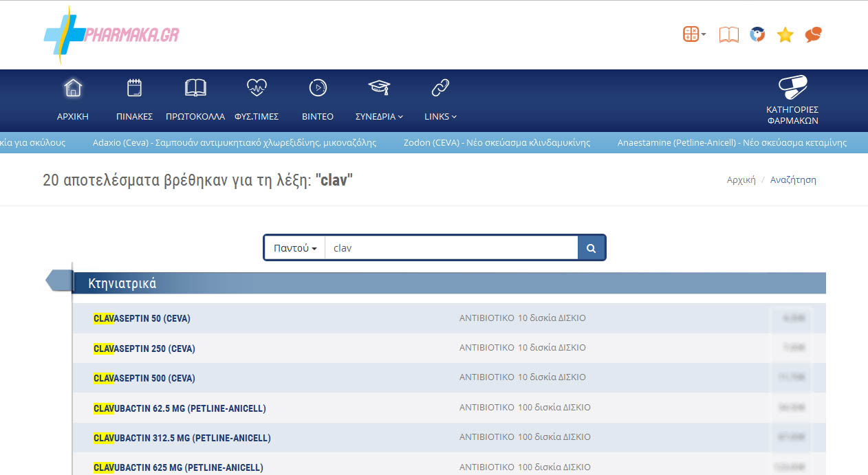Image resolution: width=868 pixels, height=475 pixels.
Task: Click the Αρχική breadcrumb link
Action: tap(741, 180)
